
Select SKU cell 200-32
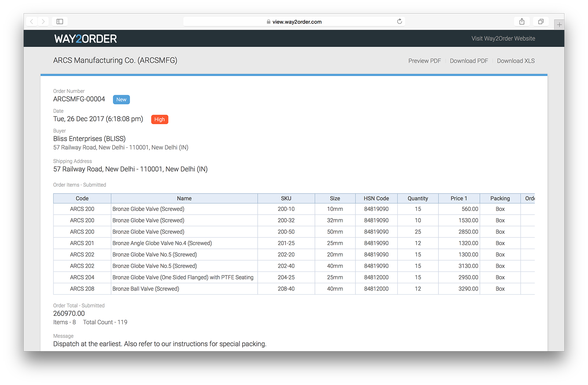coord(286,220)
